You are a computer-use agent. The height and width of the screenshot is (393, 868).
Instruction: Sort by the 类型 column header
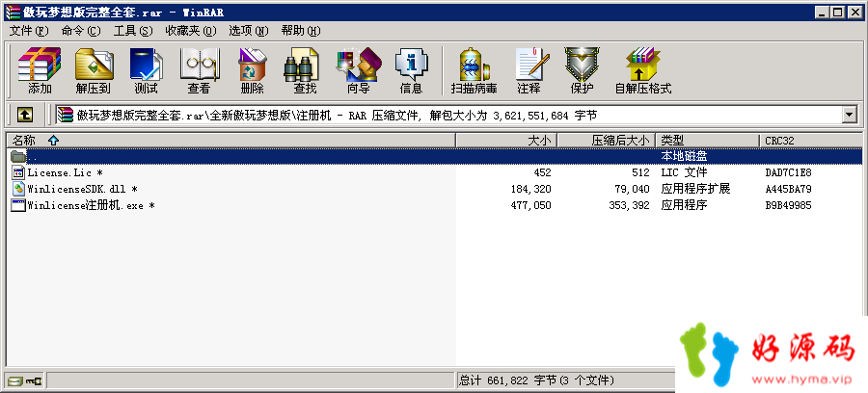(x=708, y=141)
